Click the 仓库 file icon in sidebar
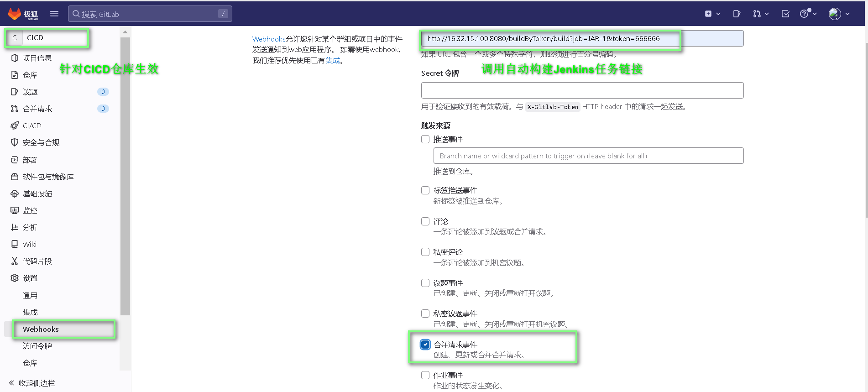The height and width of the screenshot is (392, 868). pyautogui.click(x=15, y=75)
